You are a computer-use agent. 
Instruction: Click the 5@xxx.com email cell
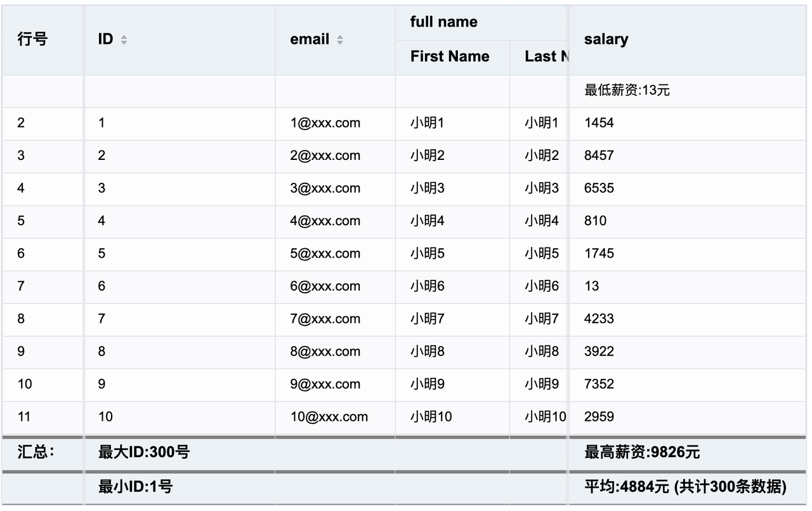click(325, 254)
